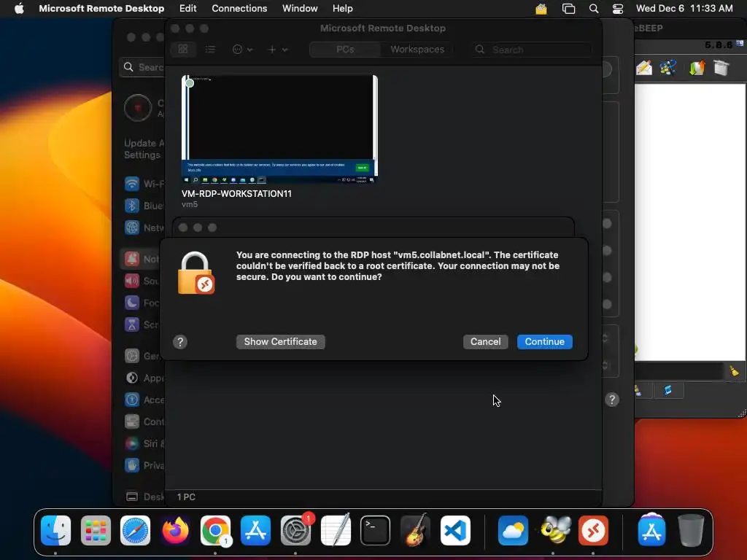The height and width of the screenshot is (560, 747).
Task: Open the Help menu
Action: [x=343, y=9]
